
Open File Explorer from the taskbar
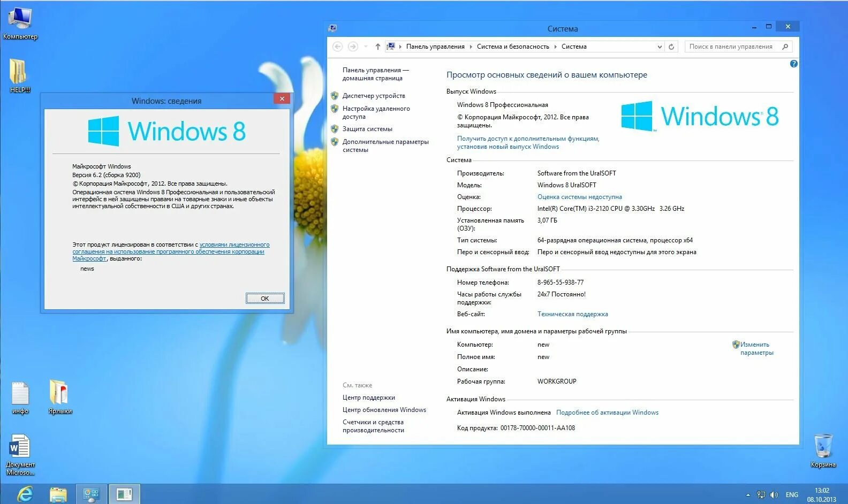tap(58, 494)
